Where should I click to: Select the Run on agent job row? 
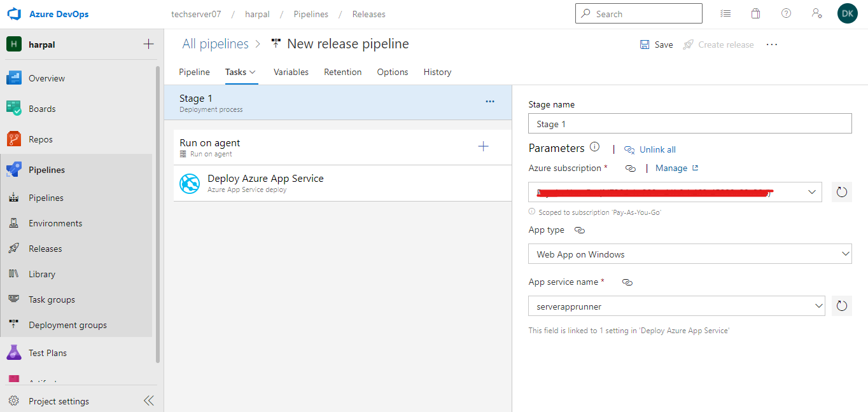(x=342, y=148)
